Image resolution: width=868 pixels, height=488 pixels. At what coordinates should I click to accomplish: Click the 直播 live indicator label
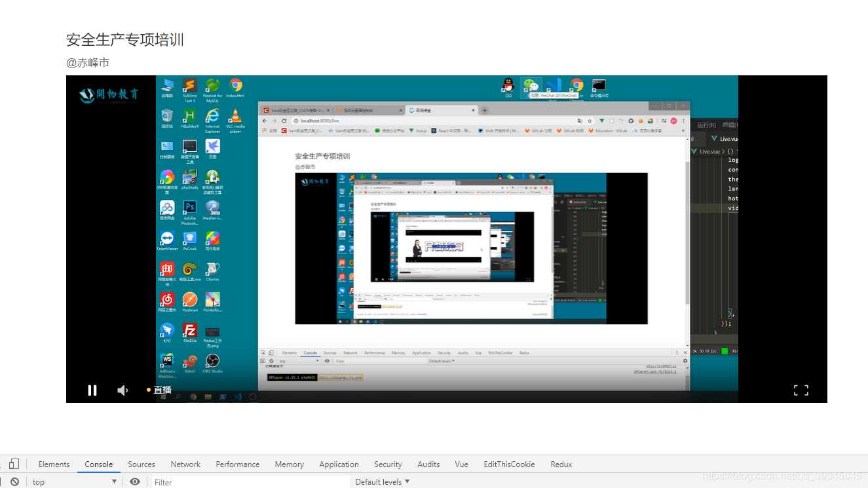[162, 390]
